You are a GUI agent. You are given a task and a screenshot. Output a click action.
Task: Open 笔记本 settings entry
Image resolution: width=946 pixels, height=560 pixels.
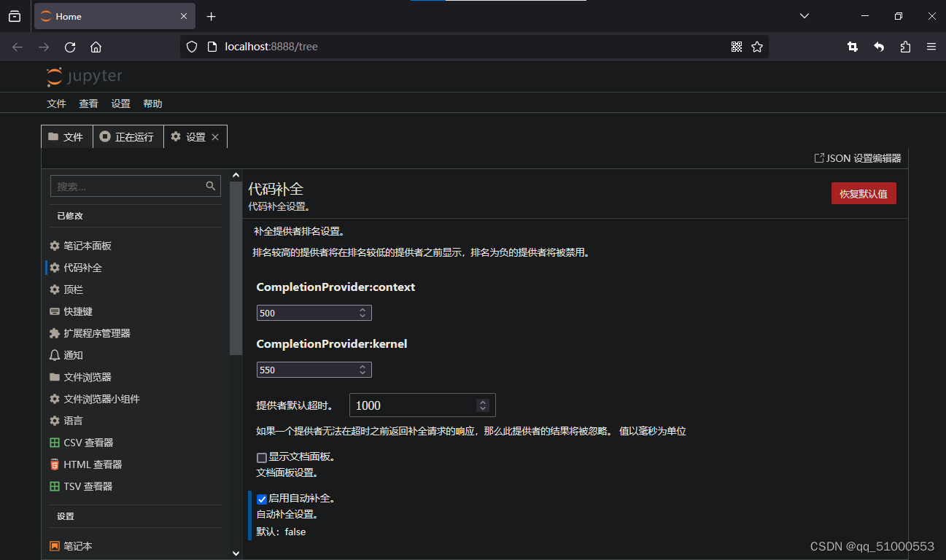coord(136,546)
